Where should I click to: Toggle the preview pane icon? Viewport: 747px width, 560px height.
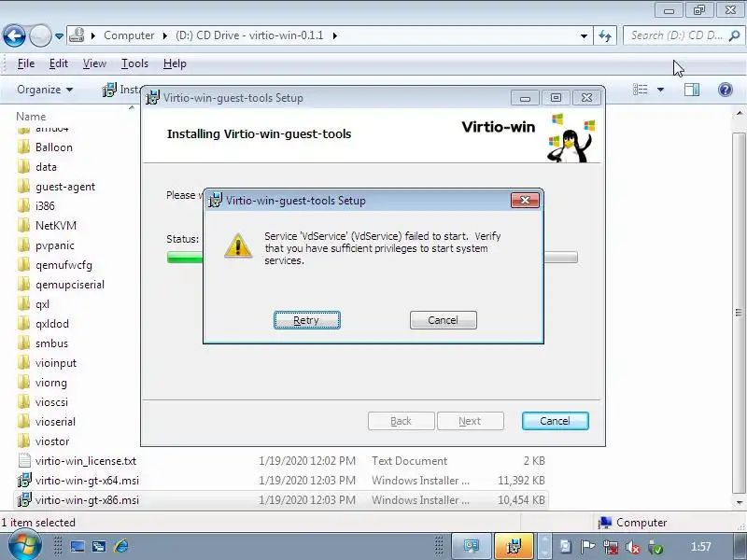point(692,90)
